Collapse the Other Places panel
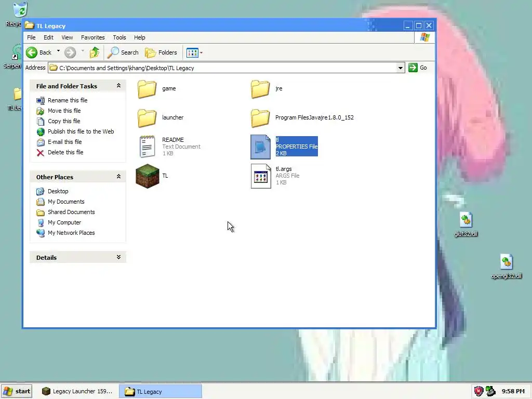 pos(118,177)
